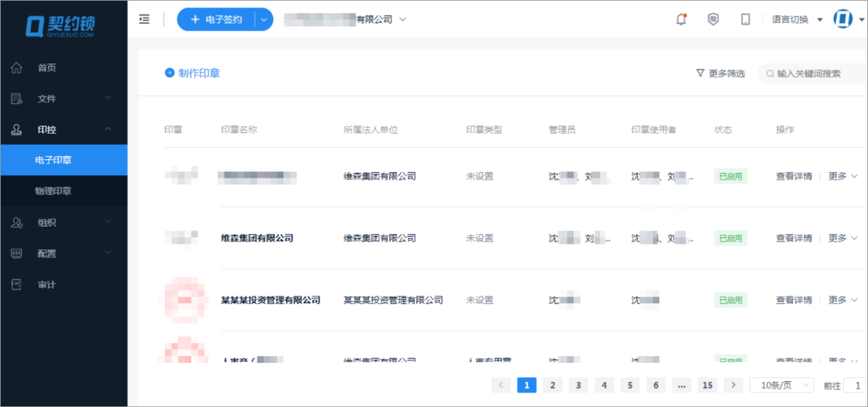The height and width of the screenshot is (407, 868).
Task: Click the magnifier icon in the search box
Action: click(x=770, y=74)
